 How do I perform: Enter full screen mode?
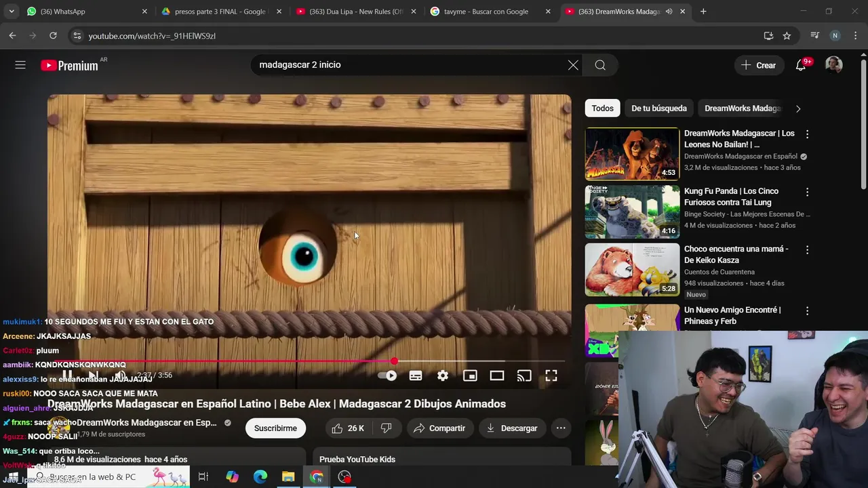pyautogui.click(x=551, y=375)
